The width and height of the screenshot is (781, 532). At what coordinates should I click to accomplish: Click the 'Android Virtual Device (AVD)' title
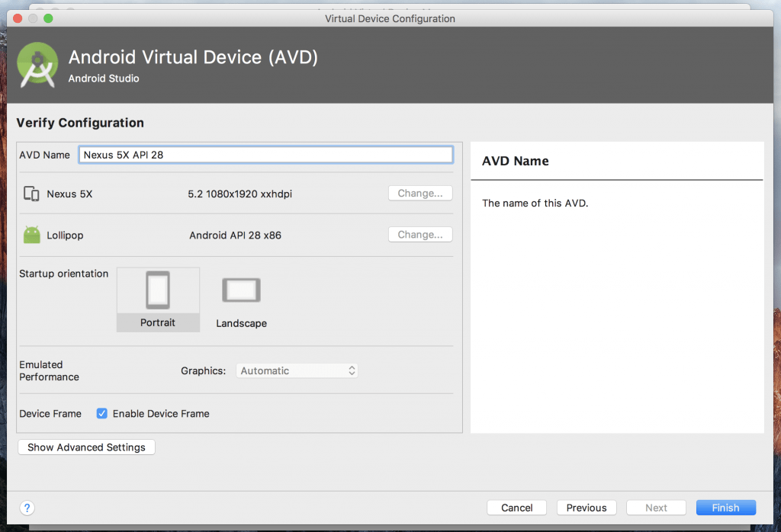coord(193,57)
